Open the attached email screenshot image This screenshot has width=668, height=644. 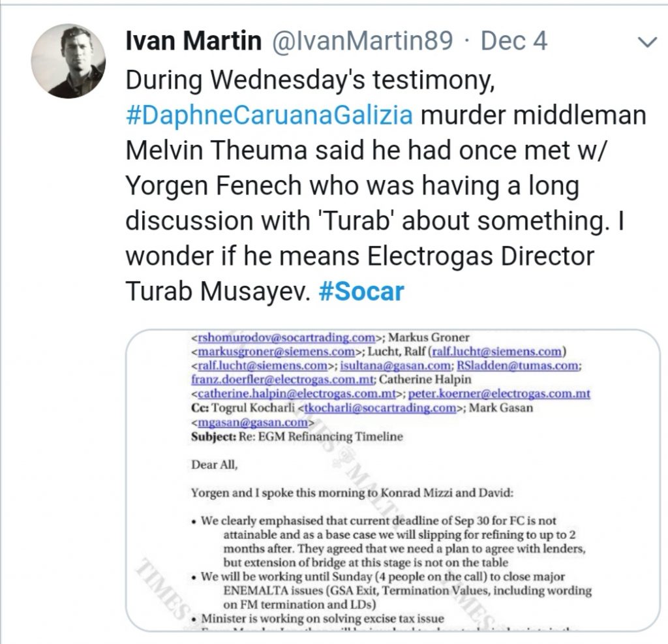coord(393,480)
